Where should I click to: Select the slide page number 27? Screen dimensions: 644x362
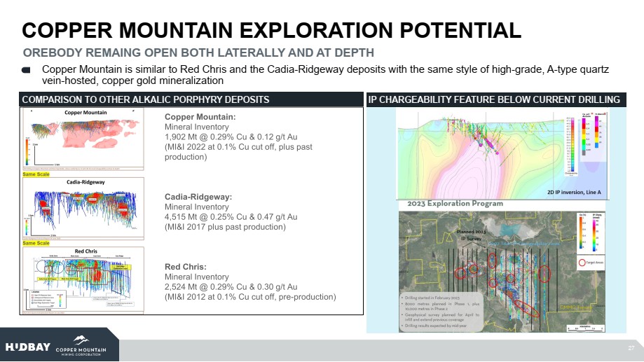631,348
